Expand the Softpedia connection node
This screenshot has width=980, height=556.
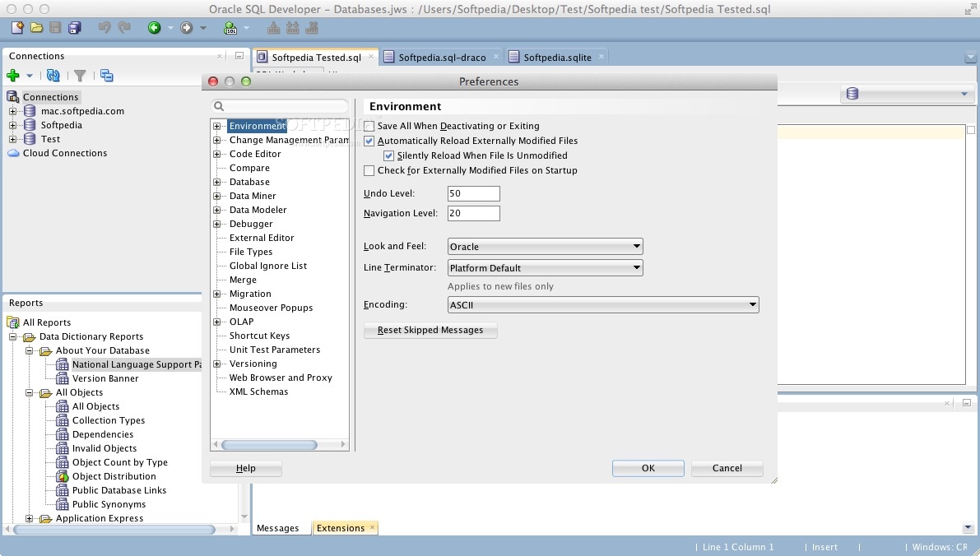[12, 125]
